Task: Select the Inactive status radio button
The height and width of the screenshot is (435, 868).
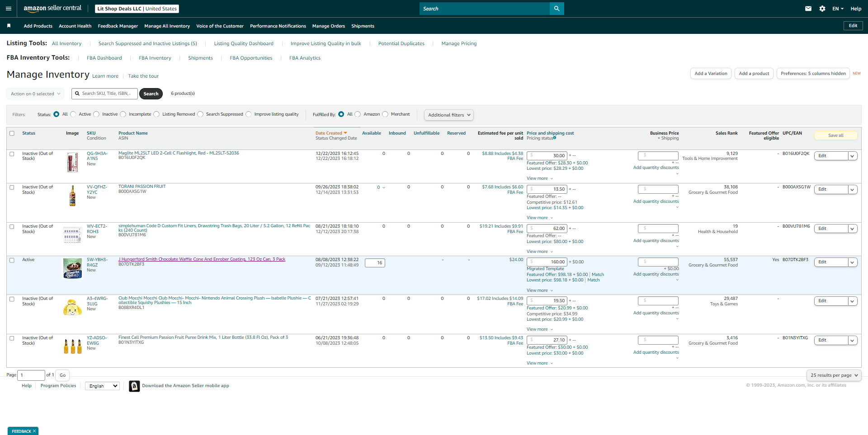Action: click(x=96, y=114)
